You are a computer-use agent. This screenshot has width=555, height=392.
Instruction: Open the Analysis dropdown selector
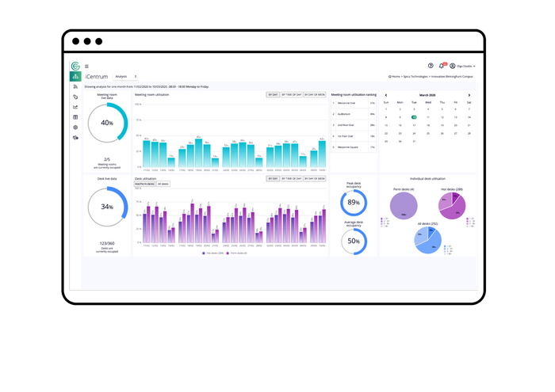tap(123, 77)
